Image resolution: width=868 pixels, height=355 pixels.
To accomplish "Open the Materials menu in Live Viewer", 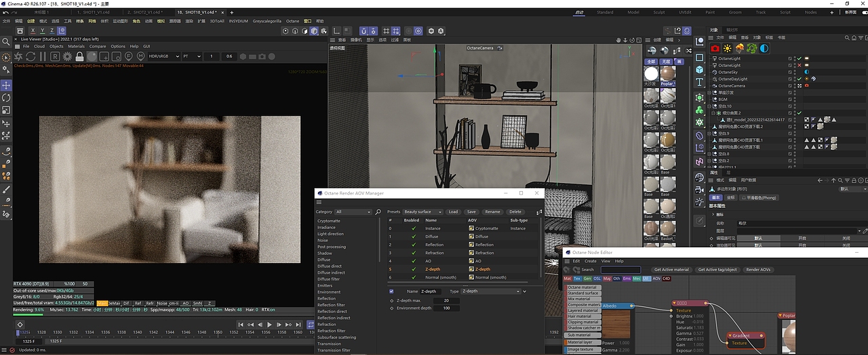I will tap(76, 46).
